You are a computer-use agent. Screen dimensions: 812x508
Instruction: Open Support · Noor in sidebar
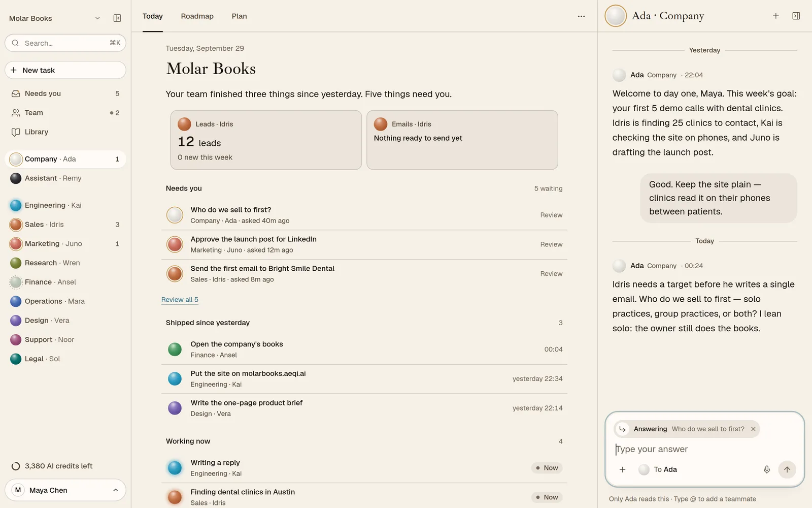tap(65, 340)
